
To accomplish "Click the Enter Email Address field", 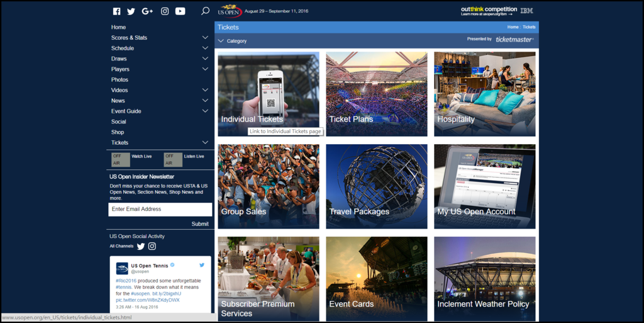I will click(x=160, y=209).
